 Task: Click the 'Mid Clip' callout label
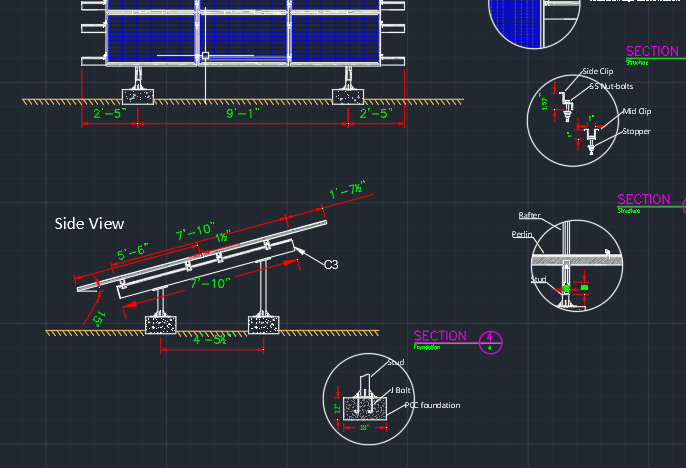[637, 111]
